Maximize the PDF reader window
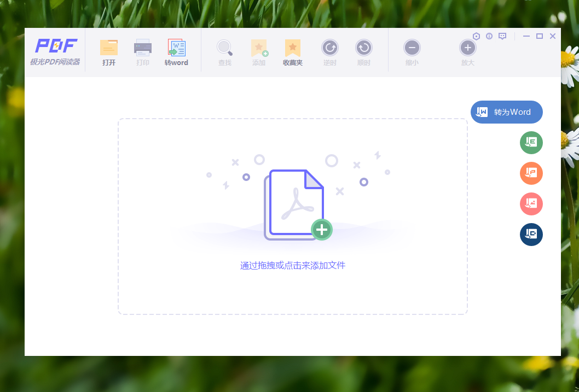Screen dimensions: 579x392 coord(540,36)
